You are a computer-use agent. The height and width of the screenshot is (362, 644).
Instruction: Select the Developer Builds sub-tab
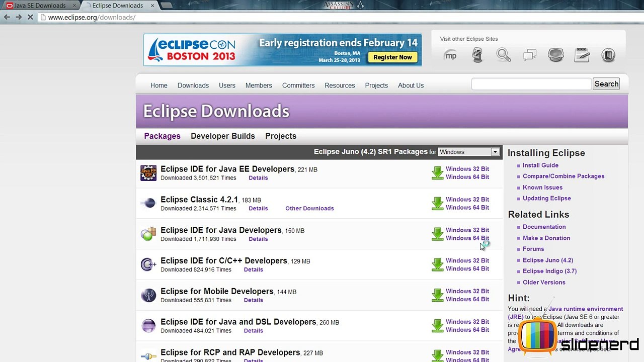tap(223, 136)
